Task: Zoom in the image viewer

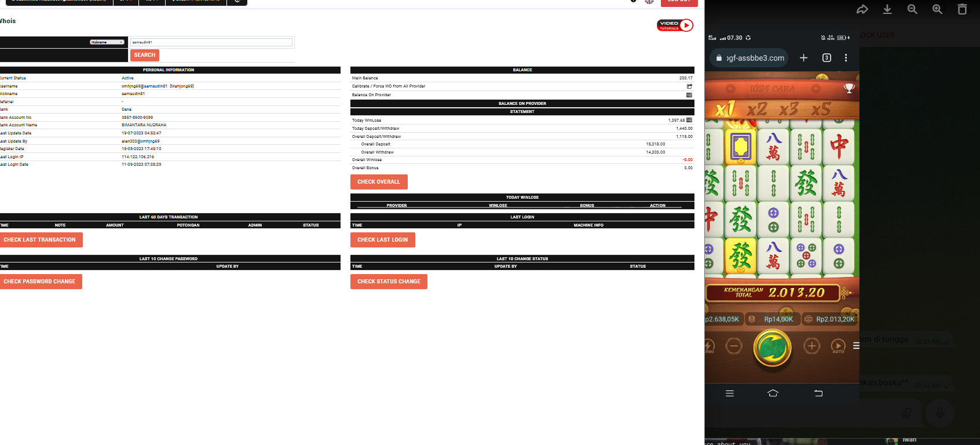Action: click(x=937, y=9)
